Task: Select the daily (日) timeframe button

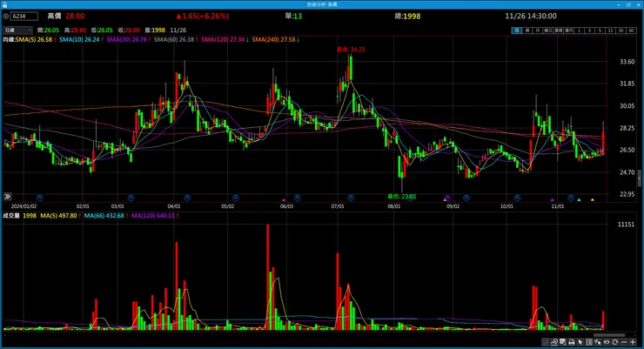Action: coord(517,30)
